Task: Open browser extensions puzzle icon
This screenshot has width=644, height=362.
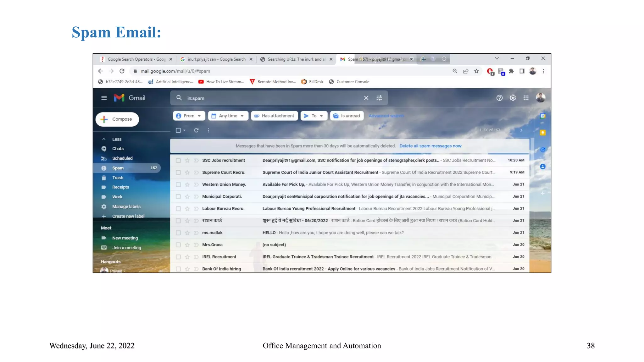Action: 511,71
